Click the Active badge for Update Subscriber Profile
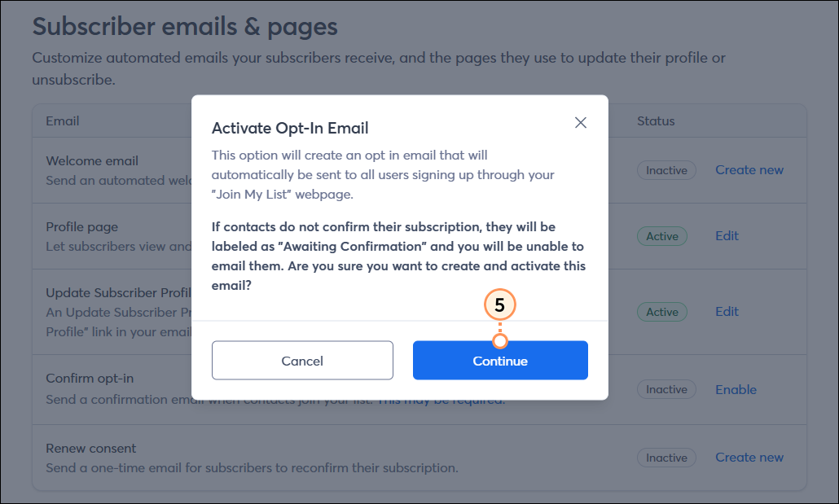The height and width of the screenshot is (504, 839). pyautogui.click(x=661, y=311)
